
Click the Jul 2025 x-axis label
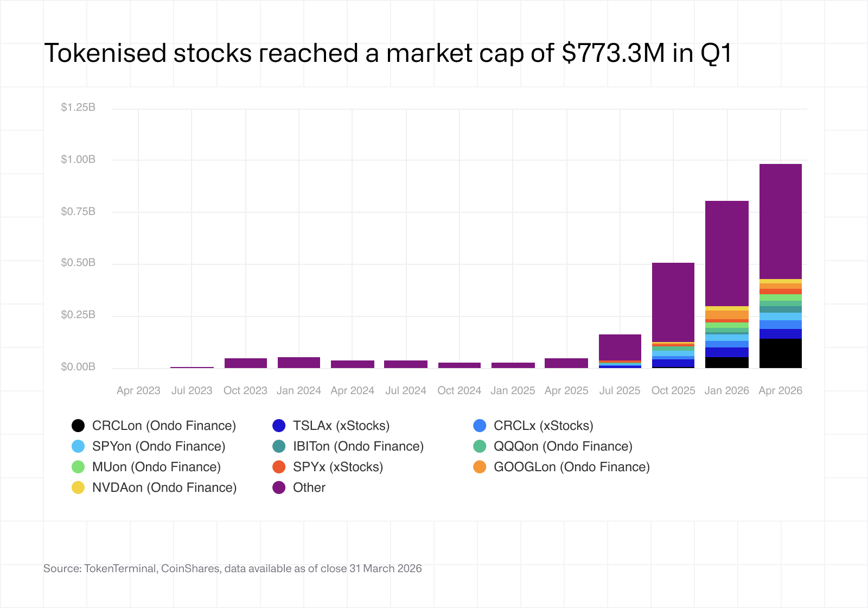pos(620,391)
